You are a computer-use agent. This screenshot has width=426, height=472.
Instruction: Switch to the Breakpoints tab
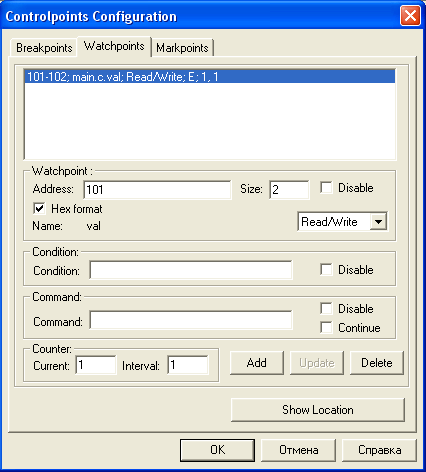coord(44,48)
